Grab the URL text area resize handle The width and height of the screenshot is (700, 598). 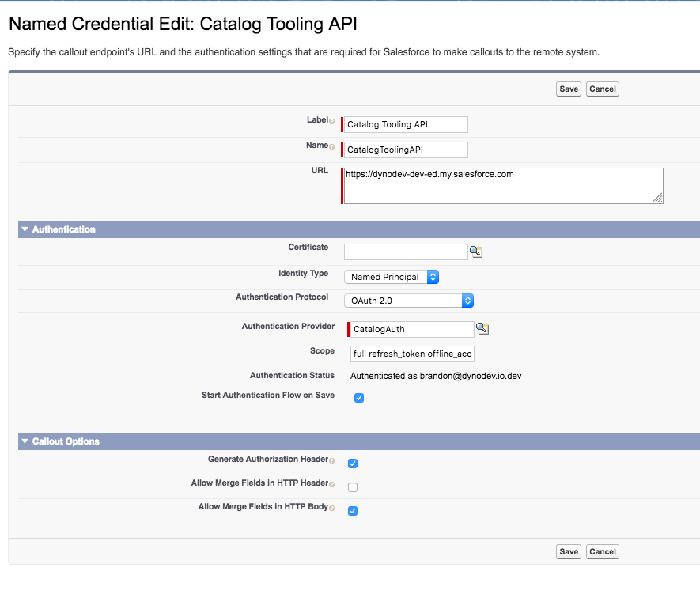coord(657,198)
